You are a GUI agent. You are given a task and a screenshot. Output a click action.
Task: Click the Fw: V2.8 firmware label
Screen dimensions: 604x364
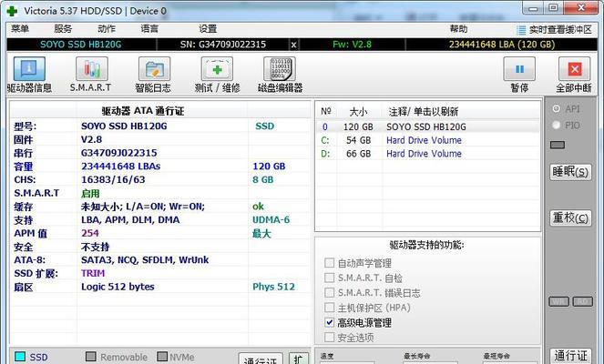pos(352,45)
